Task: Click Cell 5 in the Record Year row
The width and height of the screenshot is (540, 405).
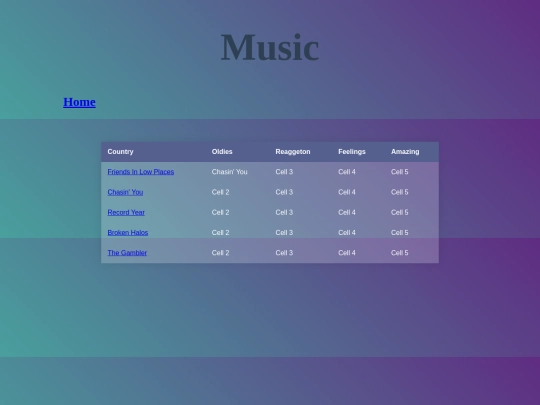Action: (x=399, y=212)
